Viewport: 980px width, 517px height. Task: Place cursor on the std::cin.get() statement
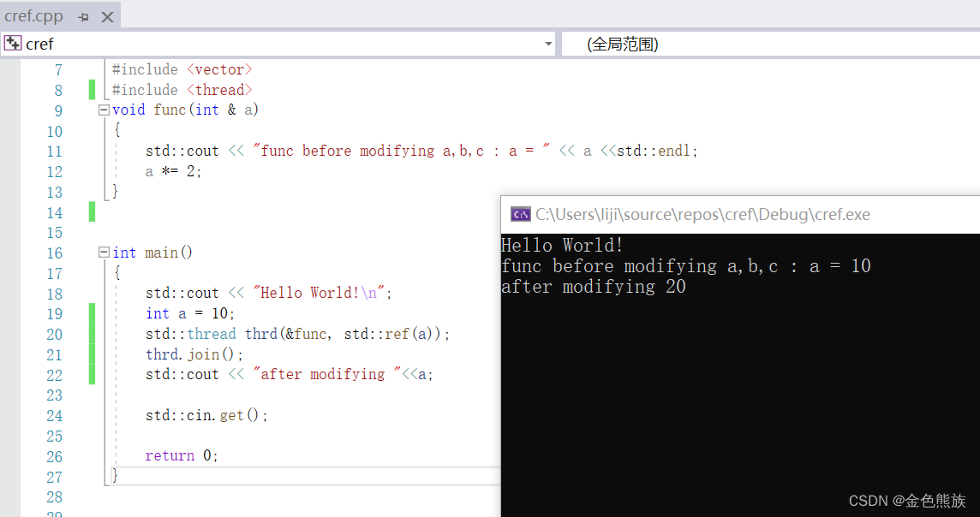pyautogui.click(x=206, y=415)
